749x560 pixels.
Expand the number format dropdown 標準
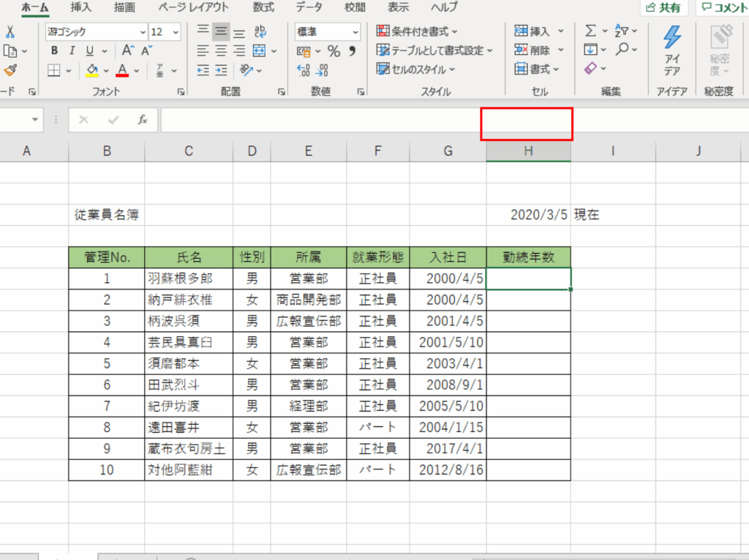328,32
